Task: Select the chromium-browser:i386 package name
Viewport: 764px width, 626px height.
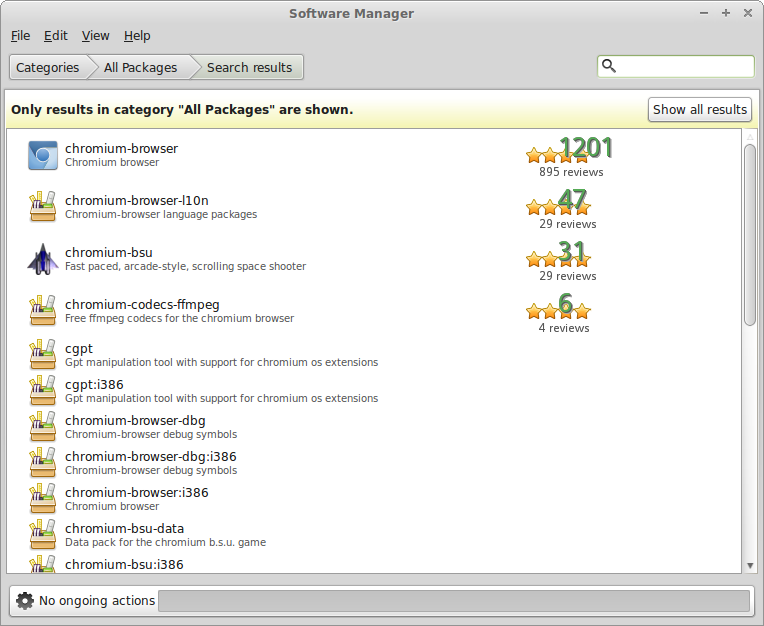Action: tap(136, 493)
